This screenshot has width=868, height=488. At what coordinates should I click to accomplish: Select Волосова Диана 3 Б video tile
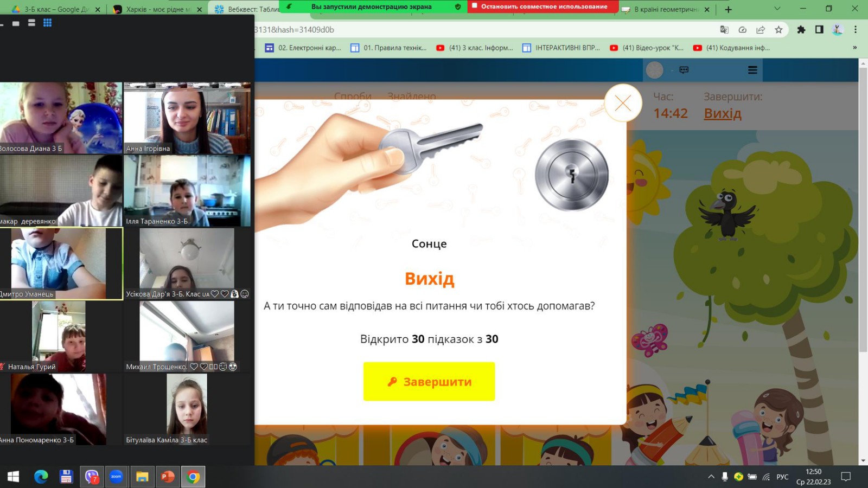61,118
